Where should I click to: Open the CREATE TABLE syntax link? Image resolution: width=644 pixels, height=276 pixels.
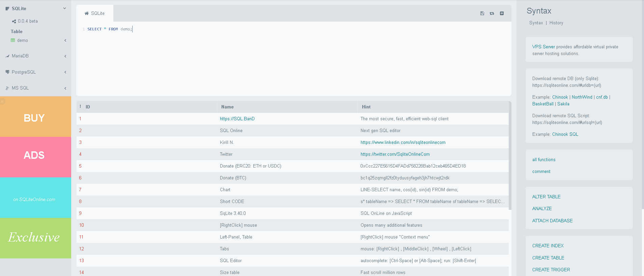coord(548,258)
